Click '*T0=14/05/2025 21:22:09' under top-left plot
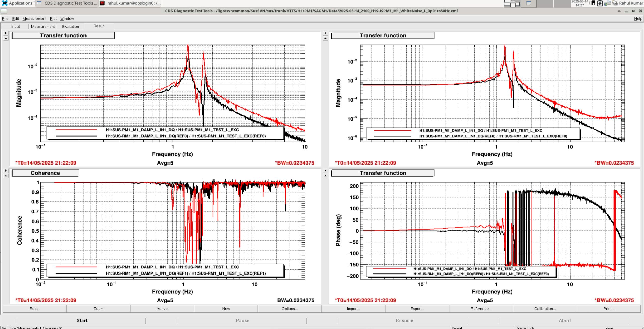Image resolution: width=644 pixels, height=329 pixels. 46,163
